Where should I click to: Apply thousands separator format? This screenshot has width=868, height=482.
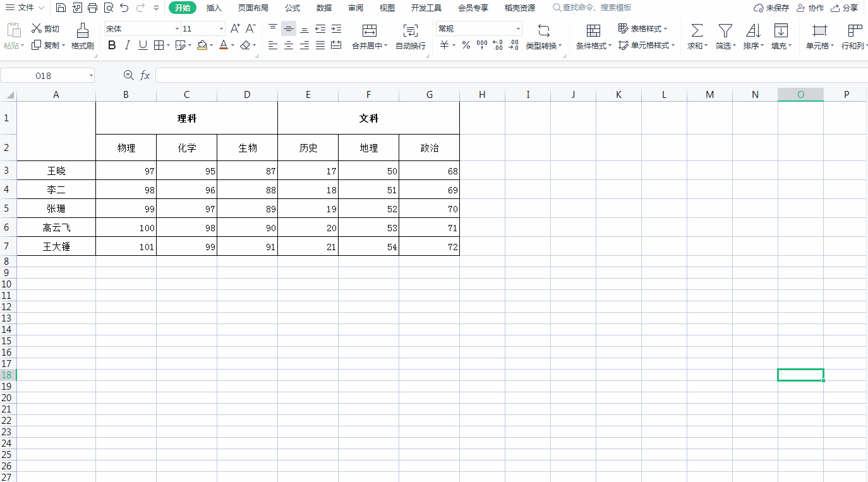tap(482, 45)
